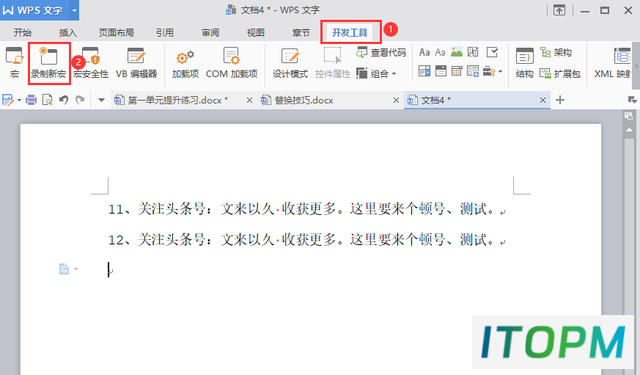Insert a picture content control

(457, 52)
